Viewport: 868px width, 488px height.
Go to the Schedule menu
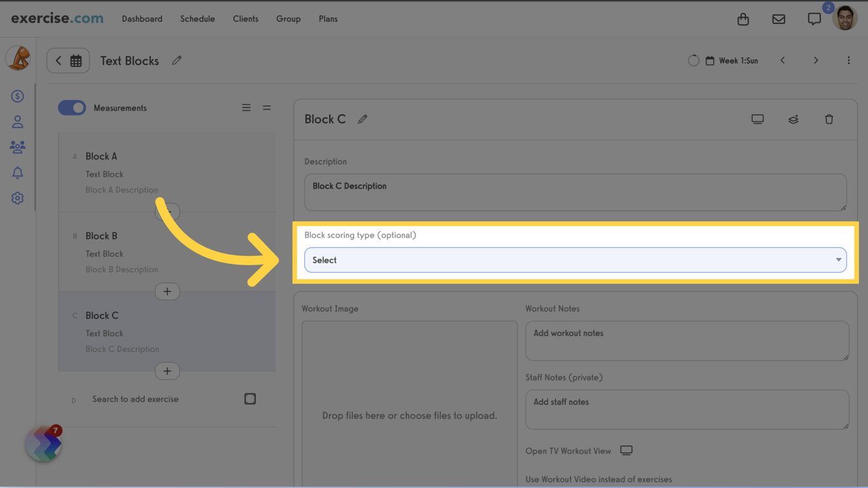pyautogui.click(x=197, y=18)
